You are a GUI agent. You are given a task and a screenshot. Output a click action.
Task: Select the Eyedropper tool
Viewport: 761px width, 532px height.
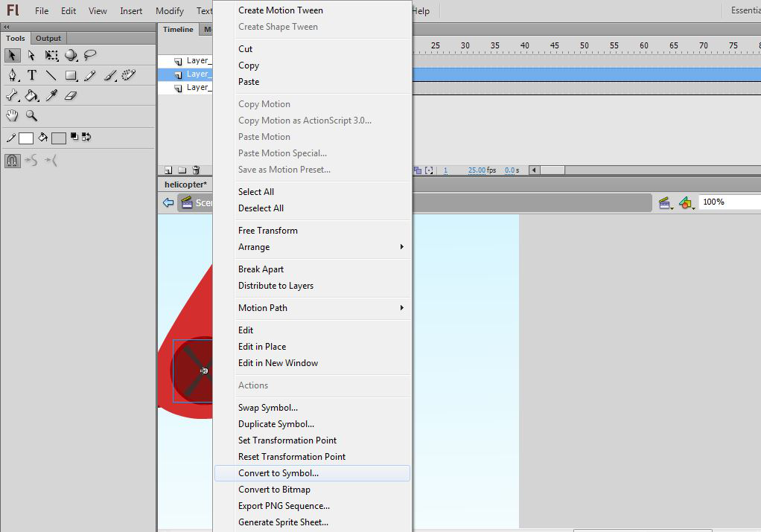tap(51, 95)
